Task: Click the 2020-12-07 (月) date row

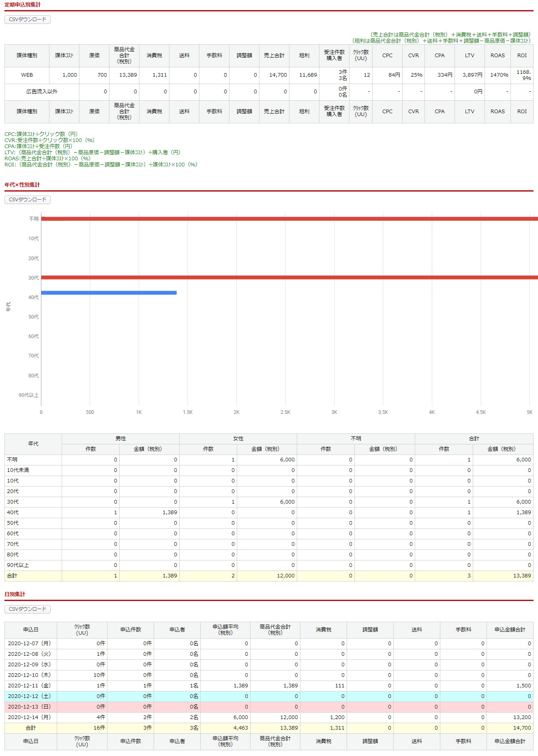Action: 269,644
